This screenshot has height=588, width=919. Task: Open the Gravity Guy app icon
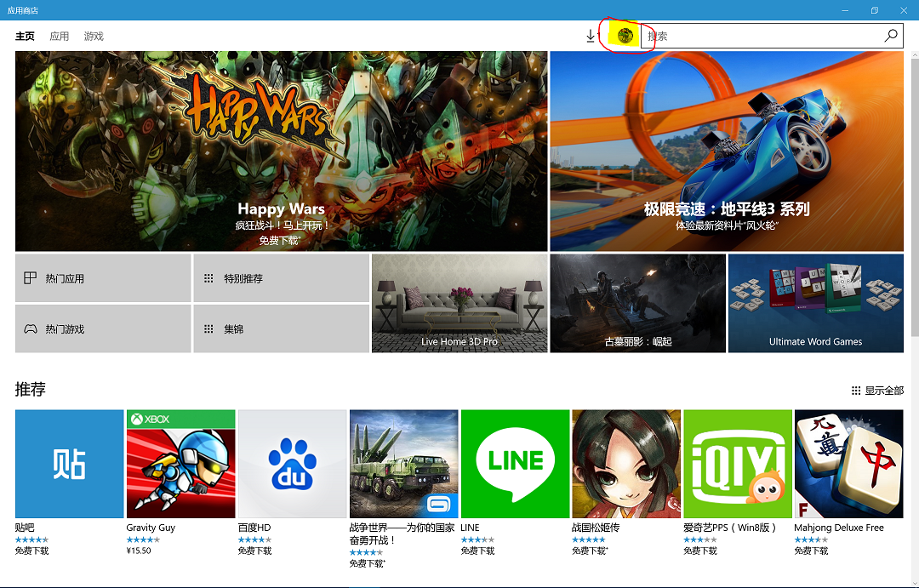tap(180, 464)
